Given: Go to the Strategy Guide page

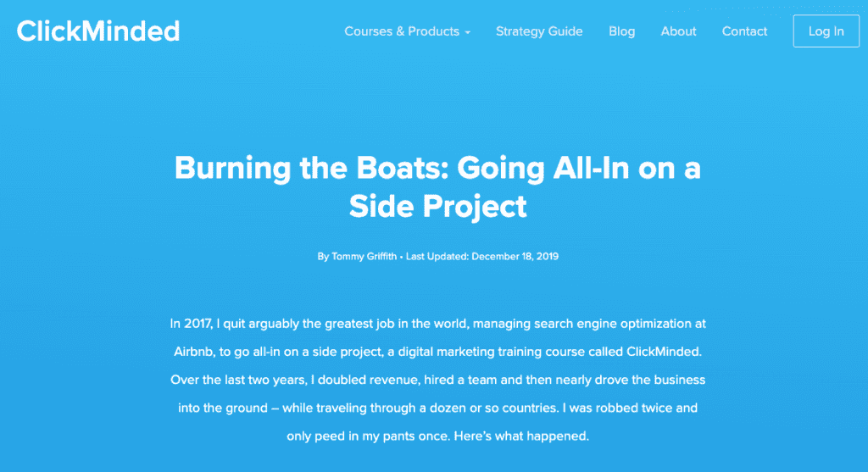Looking at the screenshot, I should (x=539, y=31).
